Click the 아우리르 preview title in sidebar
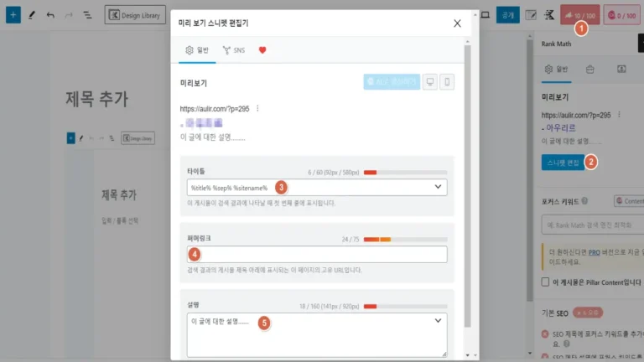 (561, 128)
